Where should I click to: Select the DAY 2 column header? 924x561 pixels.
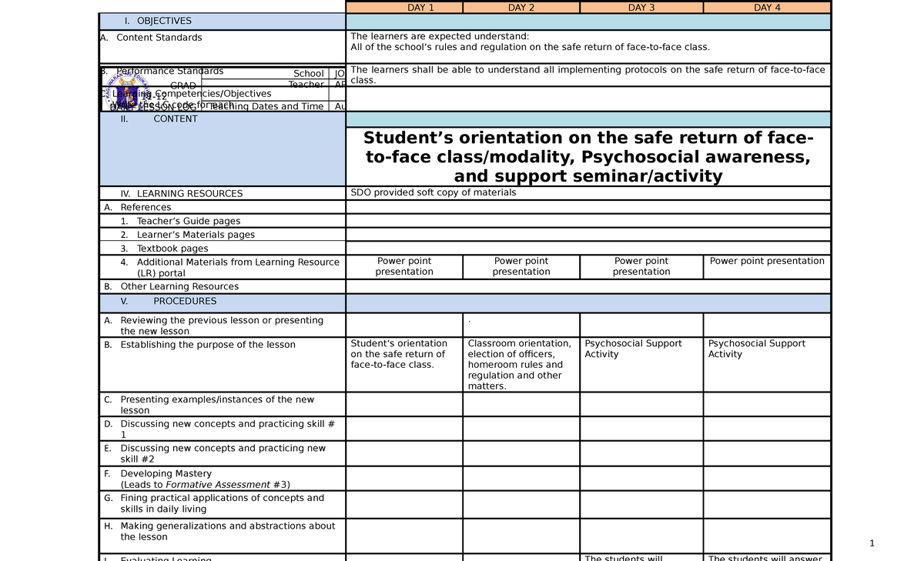point(521,6)
